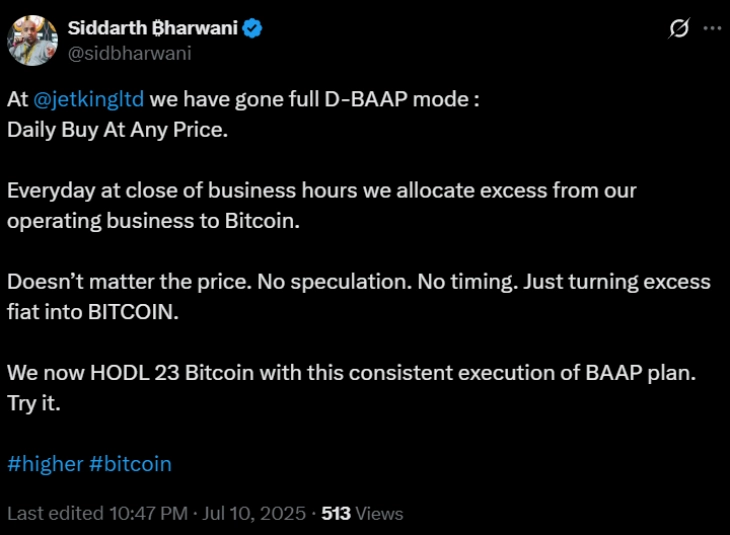Viewport: 730px width, 535px height.
Task: Open the @sidbharwani handle
Action: click(128, 53)
